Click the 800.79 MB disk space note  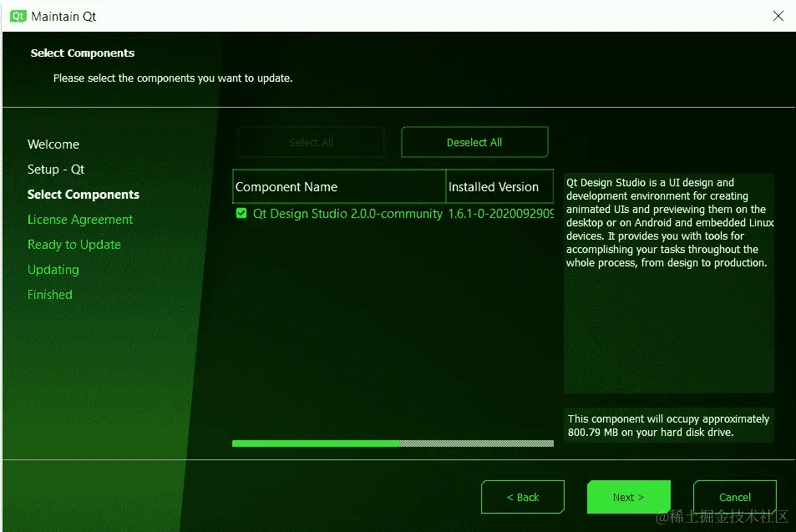click(668, 425)
